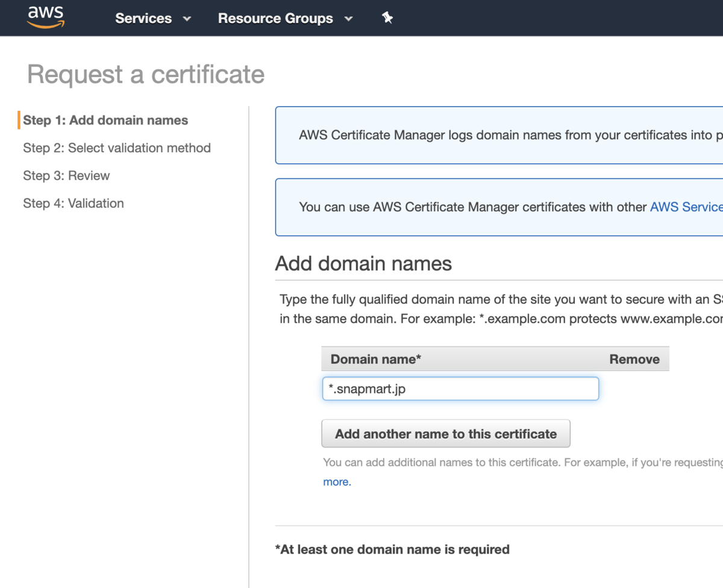
Task: Click the Certificate Manager logs info box
Action: pyautogui.click(x=499, y=135)
